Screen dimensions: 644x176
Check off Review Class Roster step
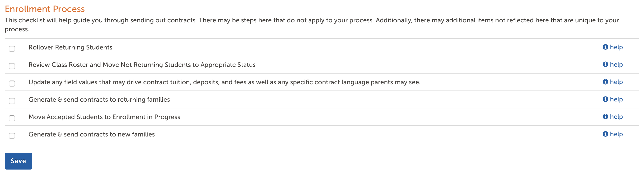tap(12, 66)
